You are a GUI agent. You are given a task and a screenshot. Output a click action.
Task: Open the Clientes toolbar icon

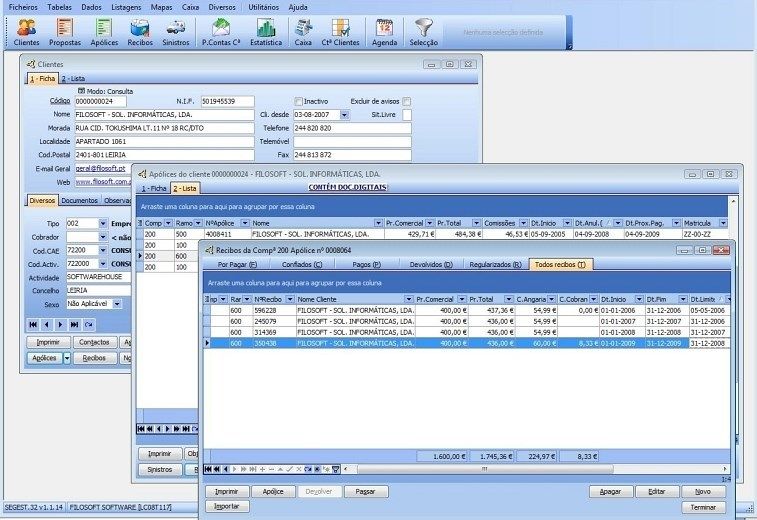click(x=27, y=32)
